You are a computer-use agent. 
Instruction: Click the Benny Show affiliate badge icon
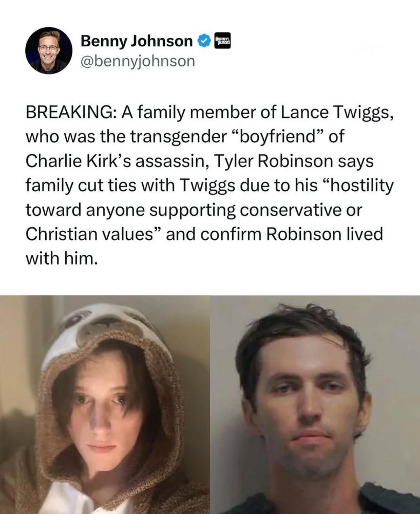click(222, 41)
